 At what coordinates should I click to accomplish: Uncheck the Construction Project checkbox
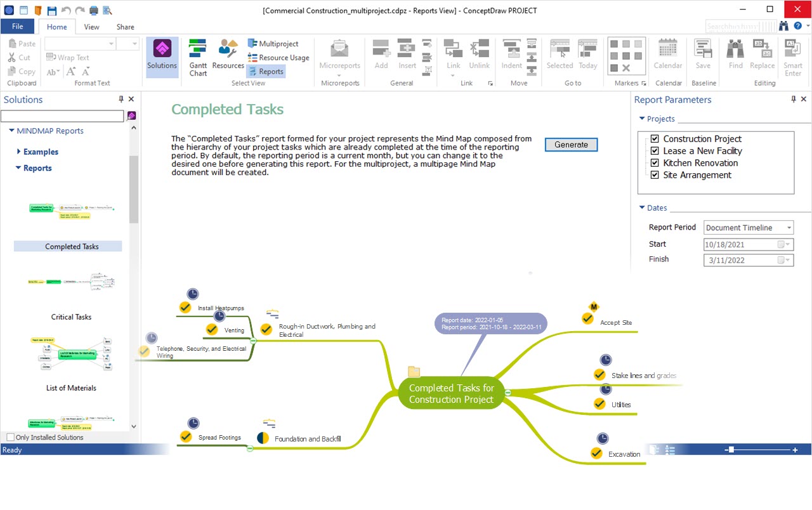point(655,139)
